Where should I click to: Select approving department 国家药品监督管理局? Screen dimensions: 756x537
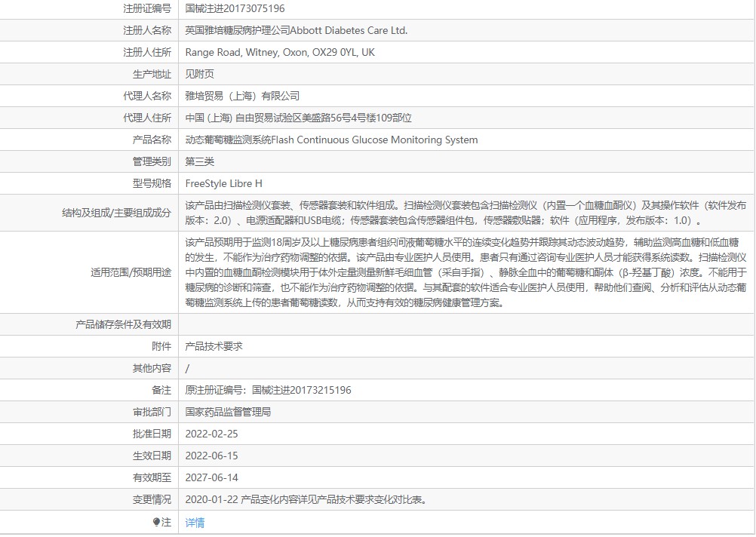[x=228, y=412]
